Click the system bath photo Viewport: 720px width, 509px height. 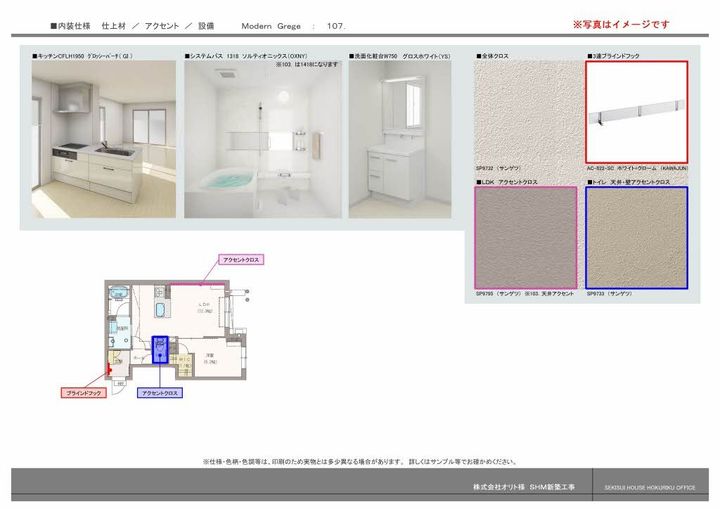pyautogui.click(x=263, y=142)
